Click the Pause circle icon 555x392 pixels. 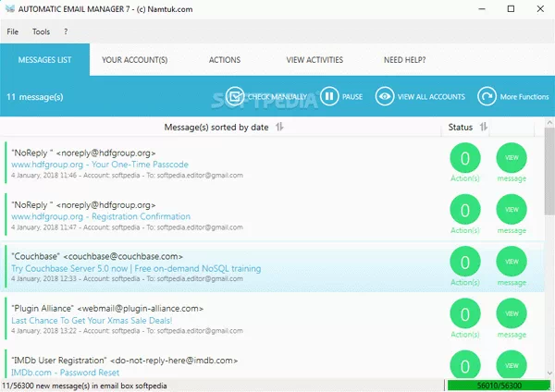(x=329, y=96)
